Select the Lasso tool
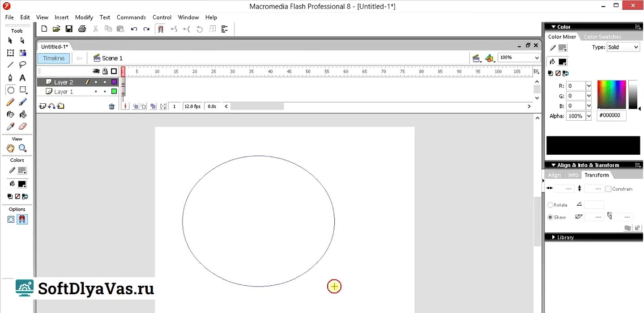 (22, 64)
